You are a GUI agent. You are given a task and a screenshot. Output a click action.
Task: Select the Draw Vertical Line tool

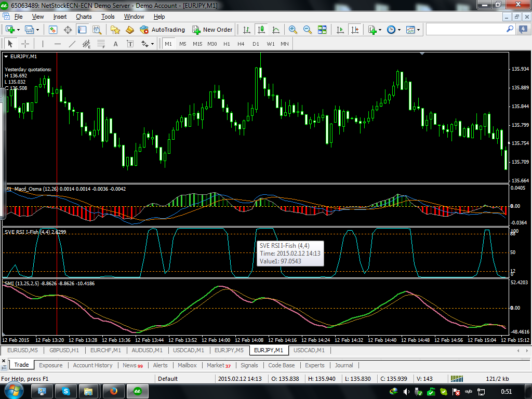[x=43, y=44]
